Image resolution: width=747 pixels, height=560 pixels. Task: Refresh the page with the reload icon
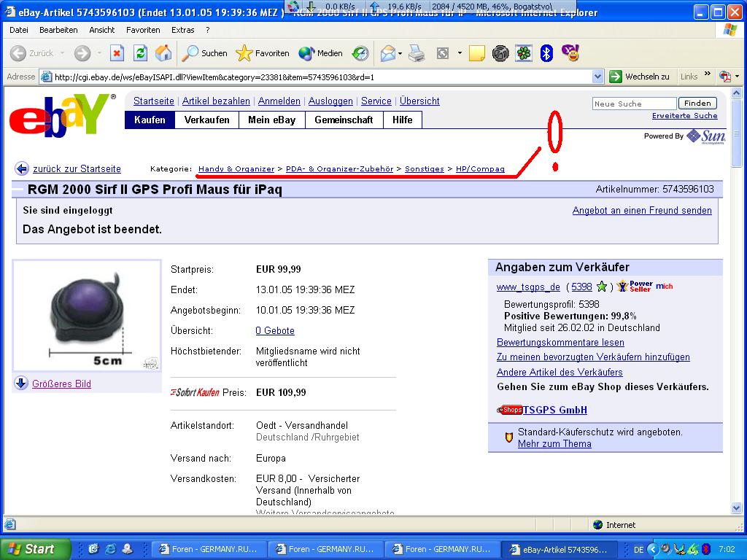tap(140, 53)
